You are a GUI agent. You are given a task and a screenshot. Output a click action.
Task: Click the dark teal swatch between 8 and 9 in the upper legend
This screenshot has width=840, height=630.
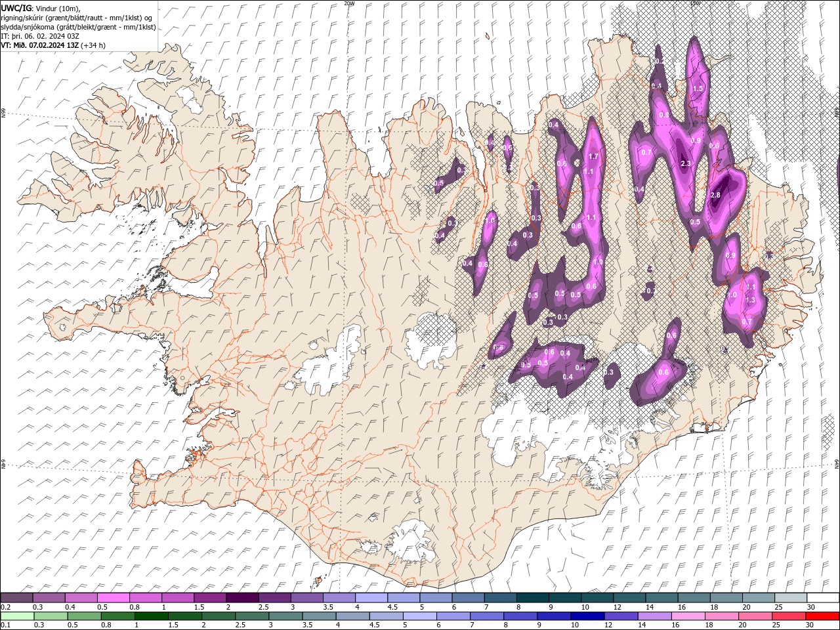coord(532,598)
